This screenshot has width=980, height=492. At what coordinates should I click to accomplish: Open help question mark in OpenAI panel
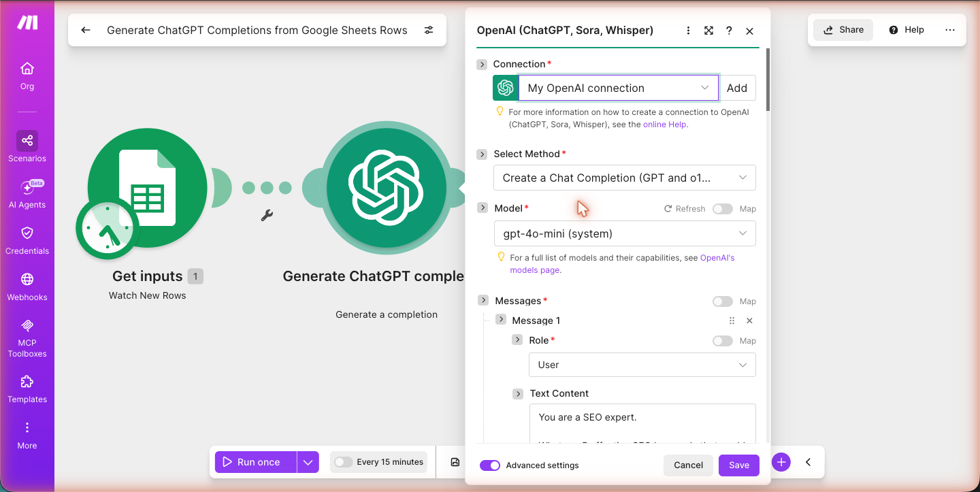coord(729,31)
